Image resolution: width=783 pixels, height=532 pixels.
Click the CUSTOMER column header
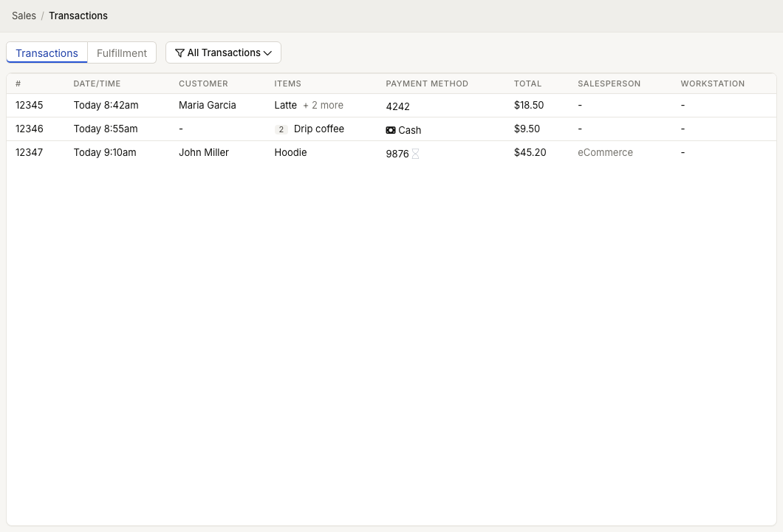coord(203,84)
